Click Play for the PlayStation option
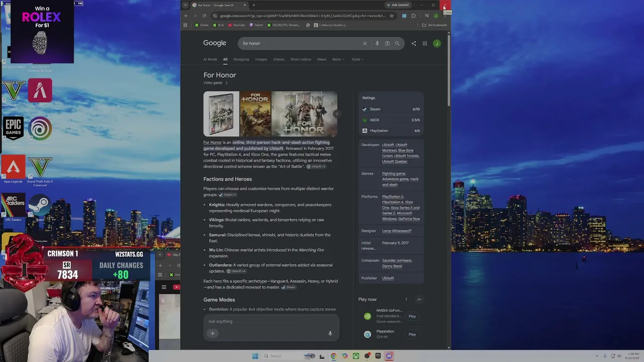Screen dimensions: 644x362 tap(412, 334)
